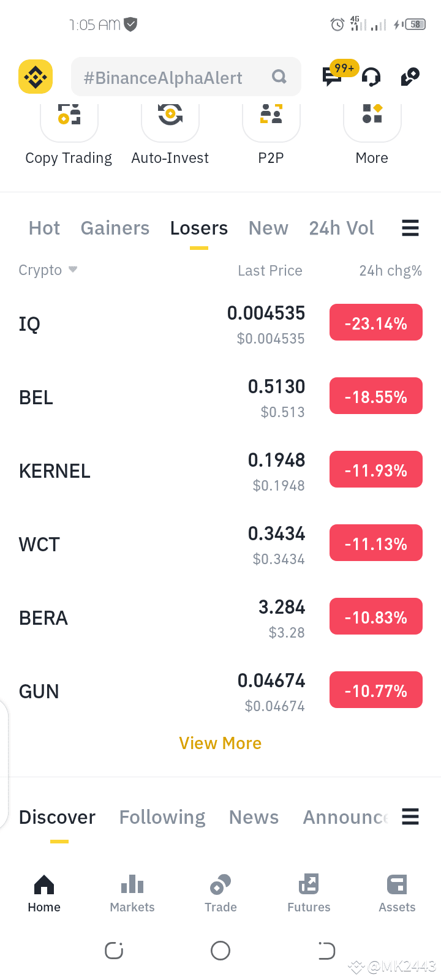This screenshot has width=441, height=980.
Task: Open customer support headset icon
Action: pyautogui.click(x=371, y=77)
